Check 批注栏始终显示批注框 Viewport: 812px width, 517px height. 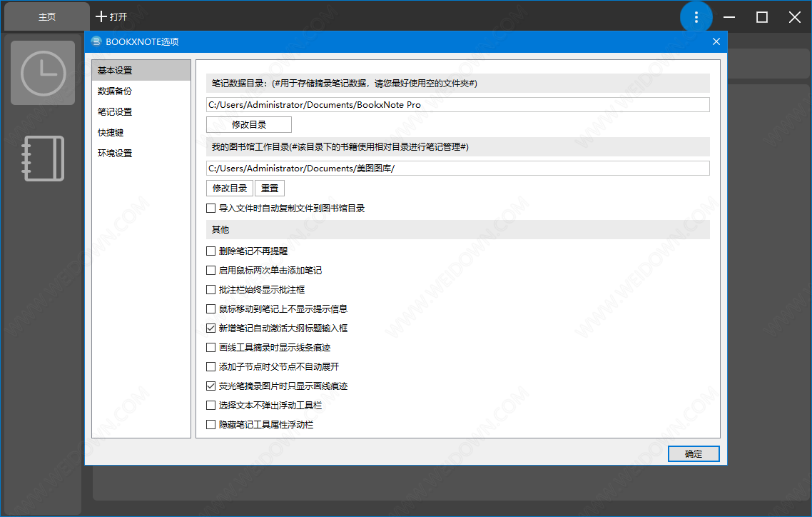[x=210, y=290]
